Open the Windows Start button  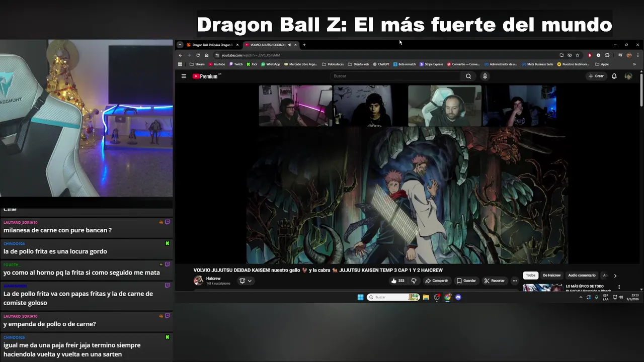pyautogui.click(x=360, y=297)
